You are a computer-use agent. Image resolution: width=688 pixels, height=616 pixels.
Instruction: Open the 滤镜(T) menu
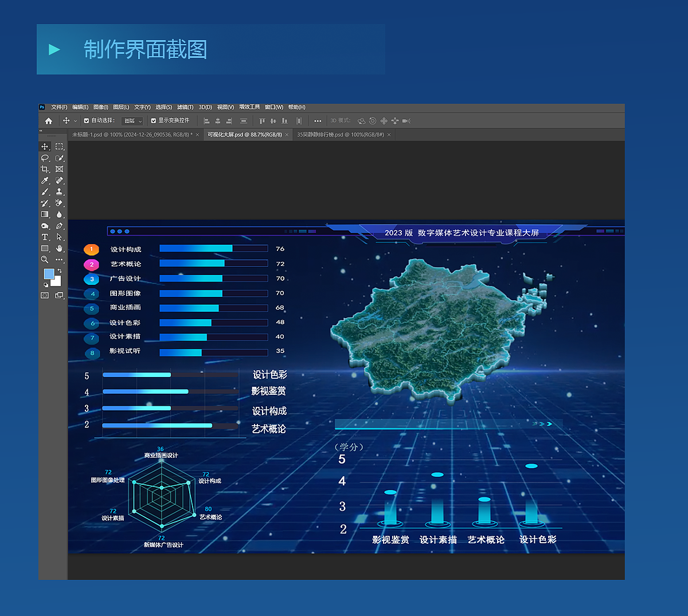[185, 107]
